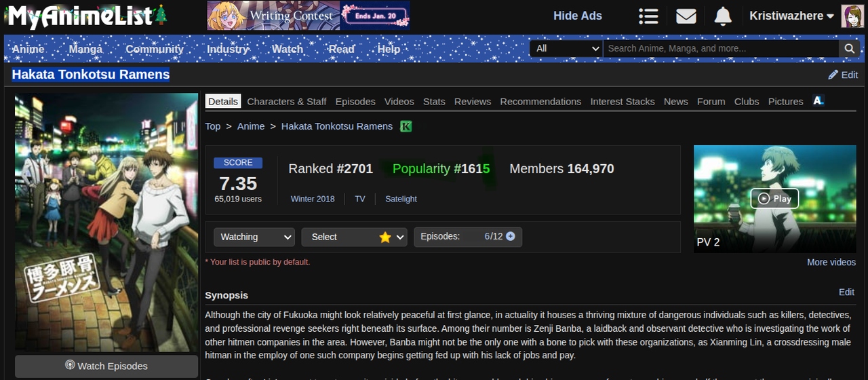Click the Synopsis Edit link
The height and width of the screenshot is (380, 868).
846,292
